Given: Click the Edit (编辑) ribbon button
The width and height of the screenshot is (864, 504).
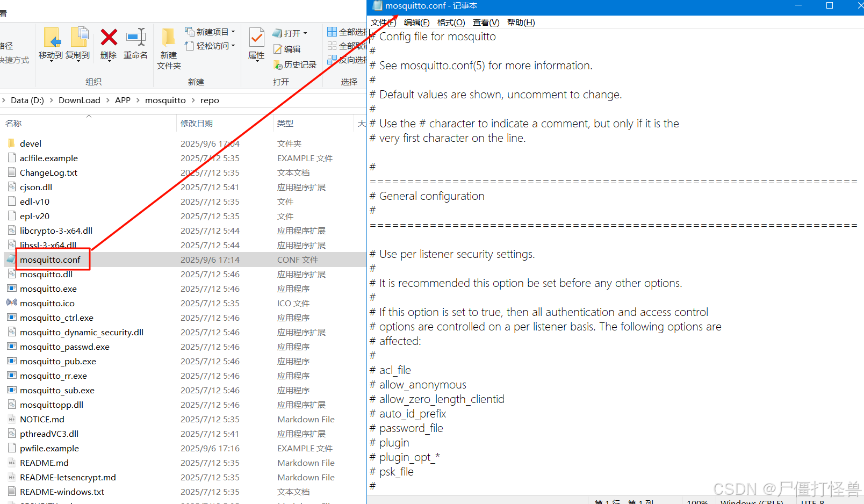Looking at the screenshot, I should tap(287, 49).
